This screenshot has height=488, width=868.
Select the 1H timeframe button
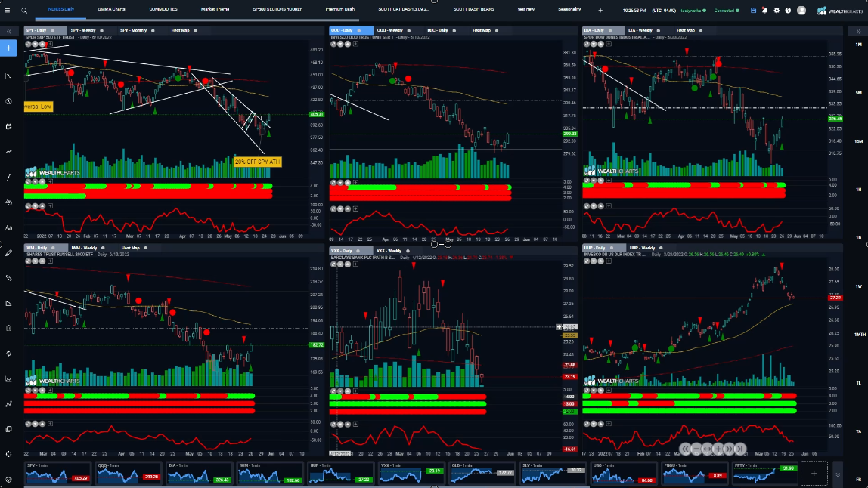coord(859,190)
